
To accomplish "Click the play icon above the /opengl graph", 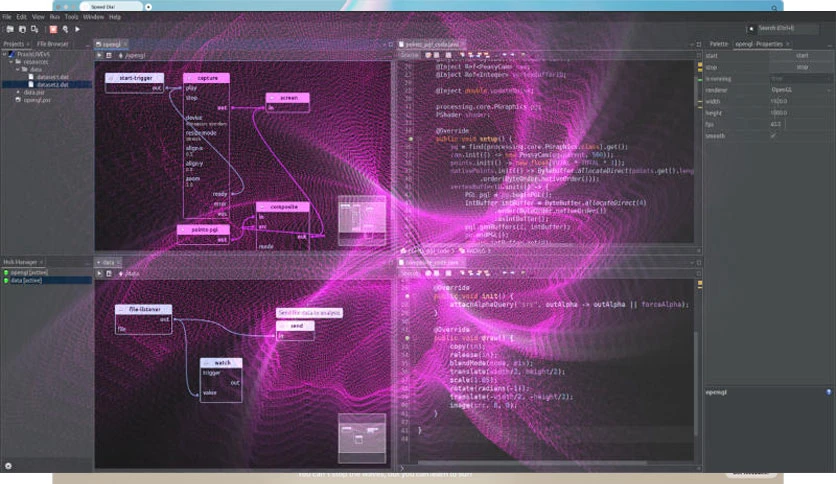I will pyautogui.click(x=99, y=55).
